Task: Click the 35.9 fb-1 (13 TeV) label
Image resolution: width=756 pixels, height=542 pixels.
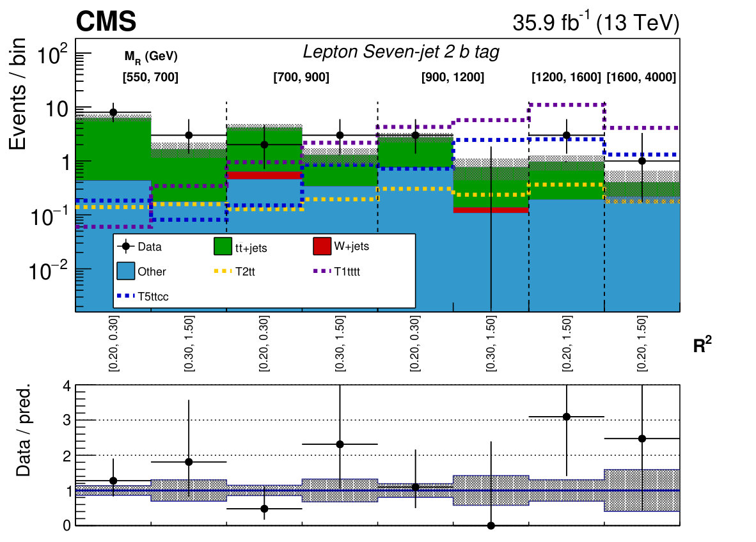Action: [x=595, y=22]
